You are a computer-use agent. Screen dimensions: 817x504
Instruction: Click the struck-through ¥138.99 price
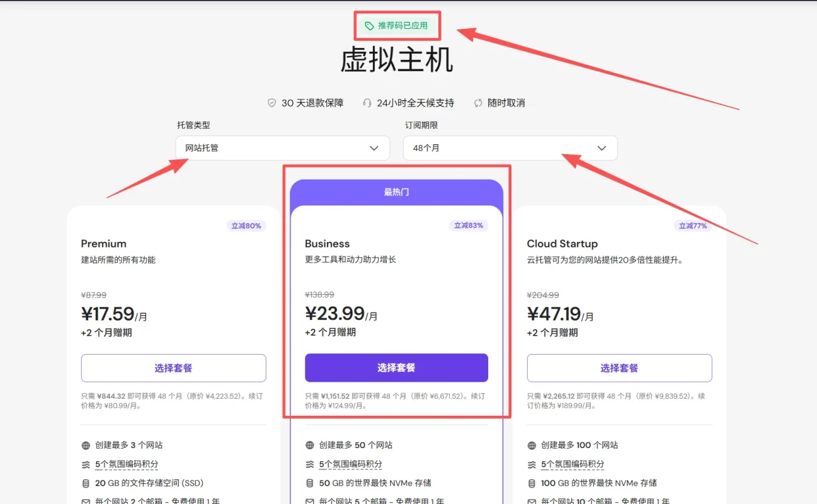319,295
